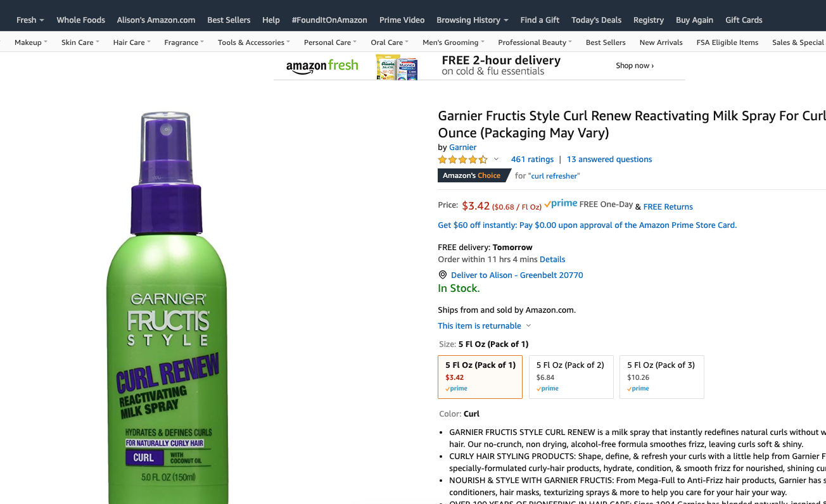This screenshot has width=826, height=504.
Task: View the 13 answered questions
Action: tap(609, 160)
